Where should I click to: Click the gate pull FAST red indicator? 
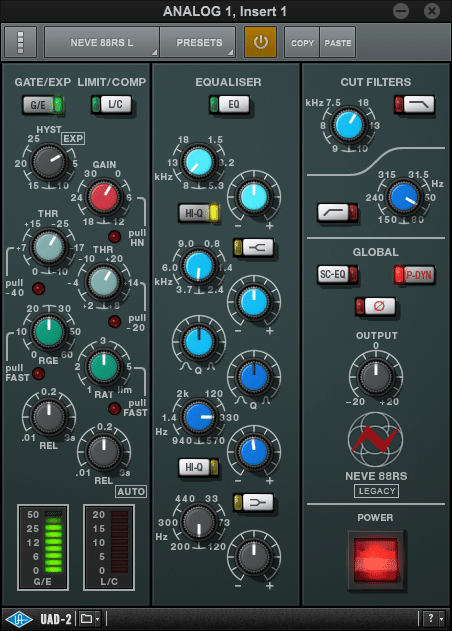(x=39, y=373)
